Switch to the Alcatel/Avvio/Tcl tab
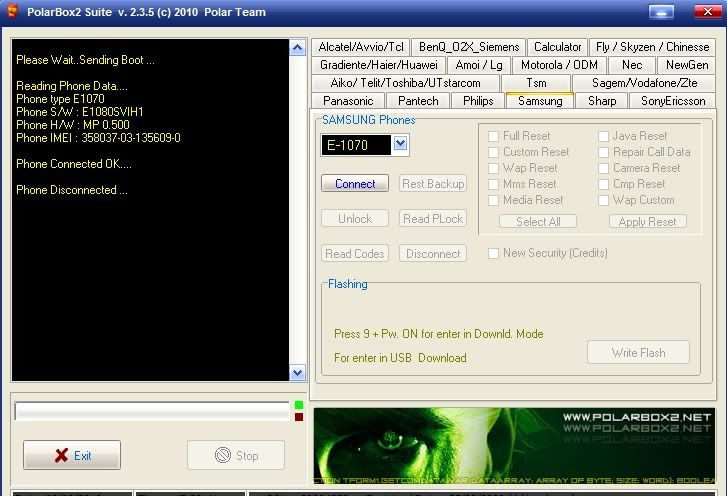Image resolution: width=727 pixels, height=496 pixels. point(361,47)
